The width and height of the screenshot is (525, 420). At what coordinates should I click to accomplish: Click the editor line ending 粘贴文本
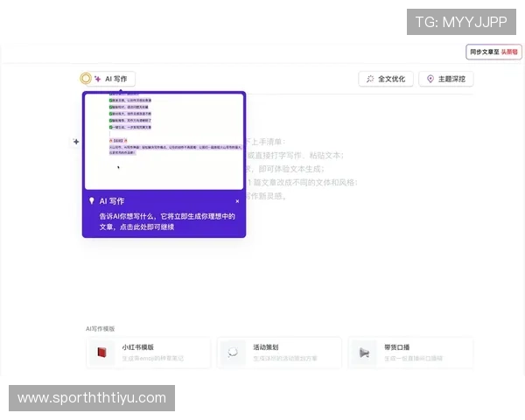[294, 156]
